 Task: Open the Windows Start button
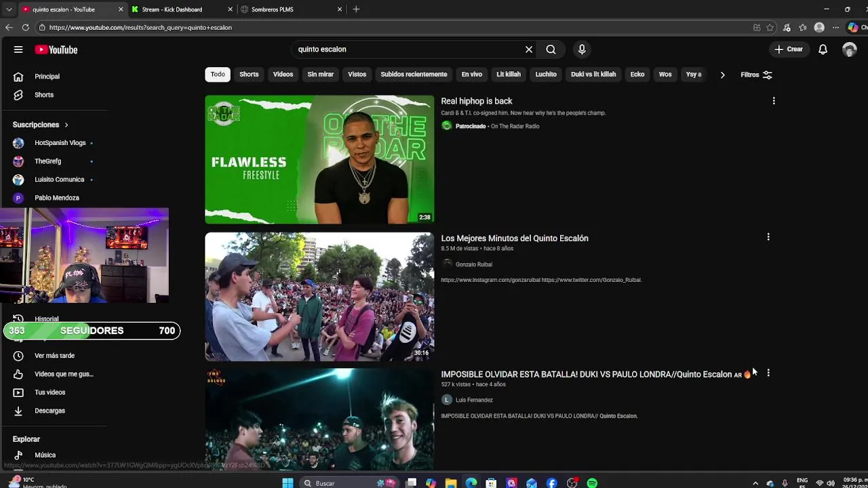click(288, 483)
